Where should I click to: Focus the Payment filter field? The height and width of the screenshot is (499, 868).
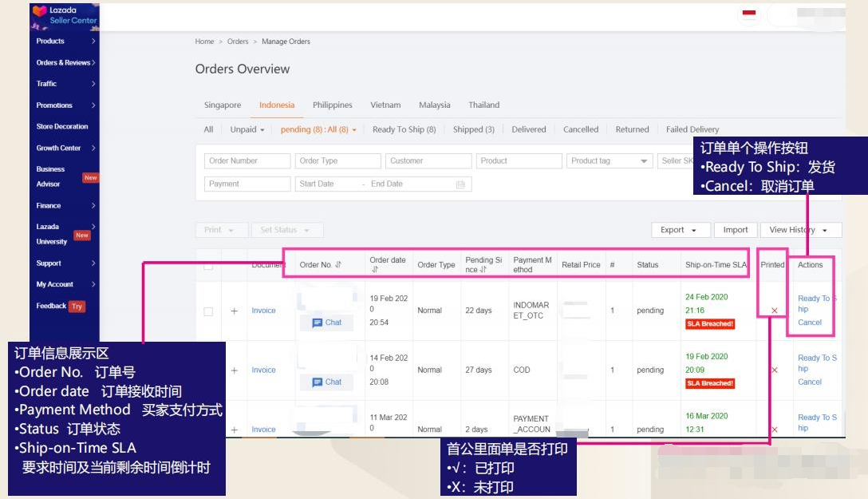coord(247,184)
